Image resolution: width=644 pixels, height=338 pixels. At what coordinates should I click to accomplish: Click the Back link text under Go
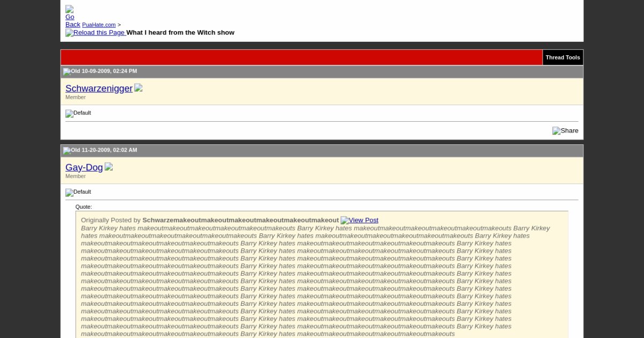click(72, 25)
